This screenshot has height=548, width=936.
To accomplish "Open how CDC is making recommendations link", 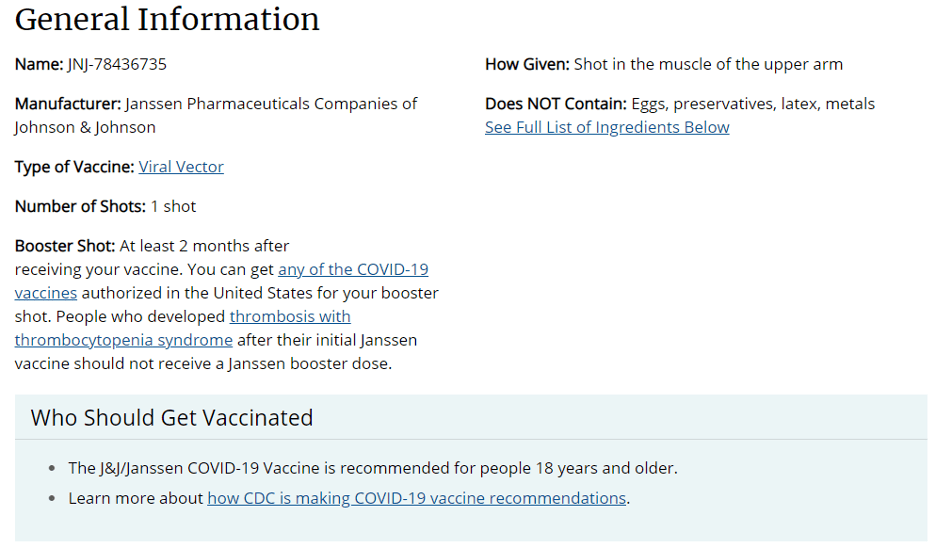I will tap(416, 498).
